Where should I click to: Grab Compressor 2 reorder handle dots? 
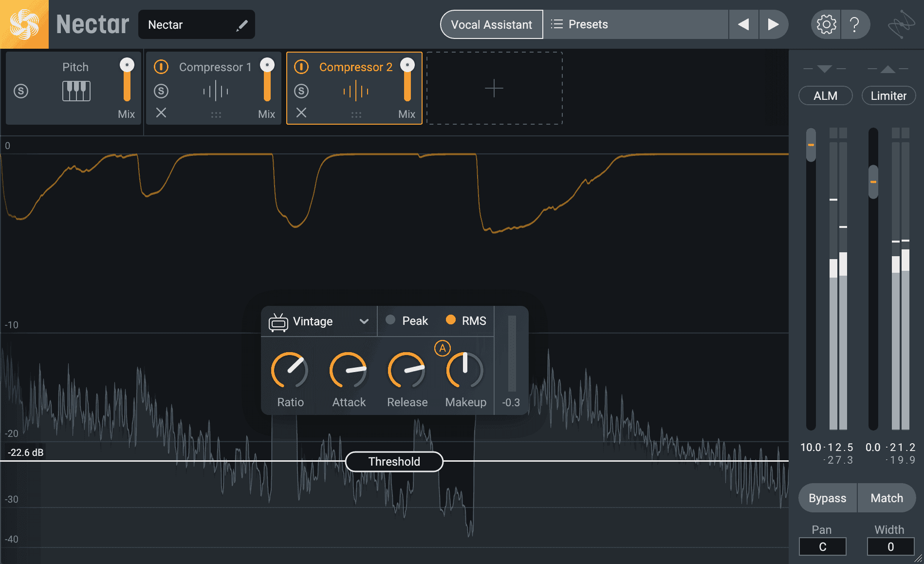coord(356,115)
